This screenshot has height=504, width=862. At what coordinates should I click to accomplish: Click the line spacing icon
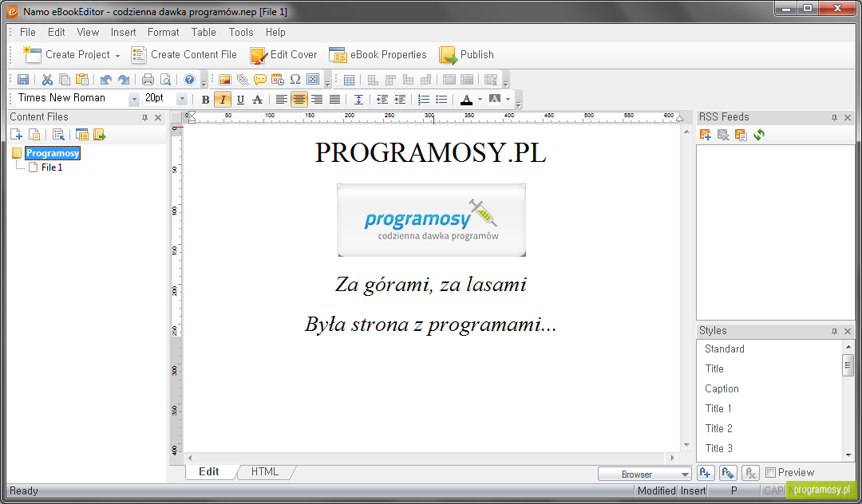click(358, 100)
